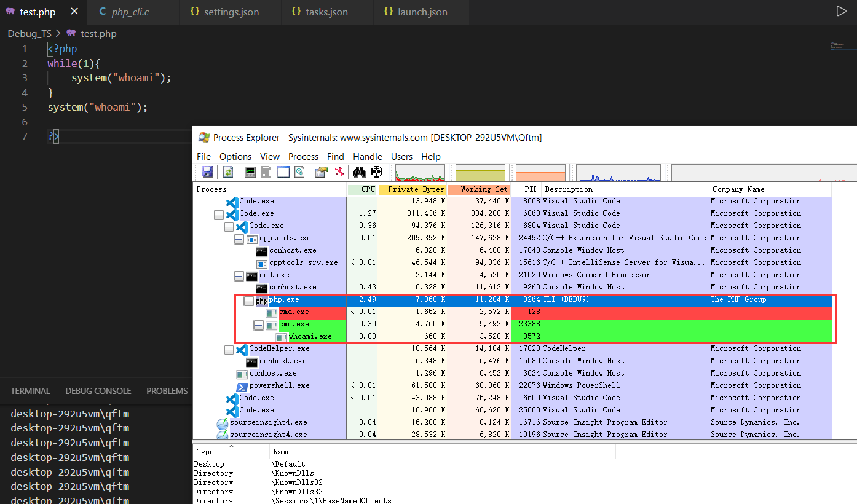Click the Show Process Tree toolbar icon

[266, 172]
